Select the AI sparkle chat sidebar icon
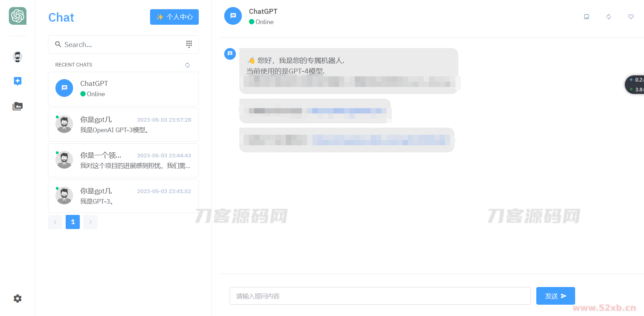 (x=18, y=81)
